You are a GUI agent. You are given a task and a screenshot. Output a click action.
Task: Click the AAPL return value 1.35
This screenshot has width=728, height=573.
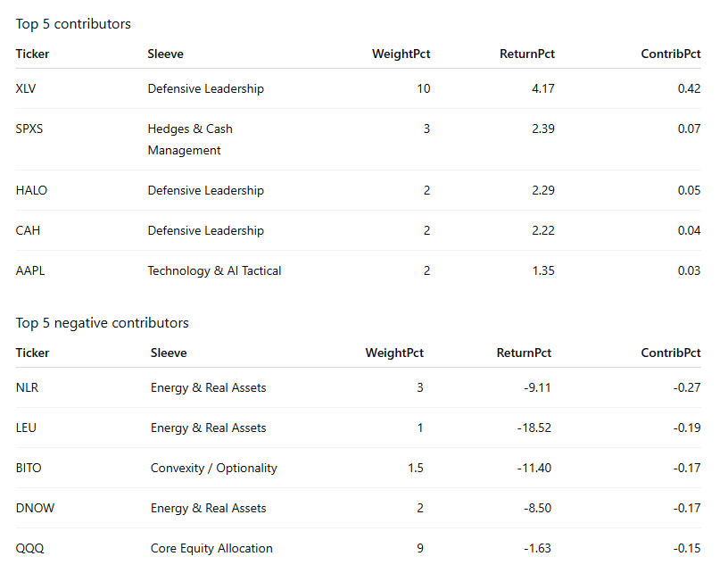point(543,270)
